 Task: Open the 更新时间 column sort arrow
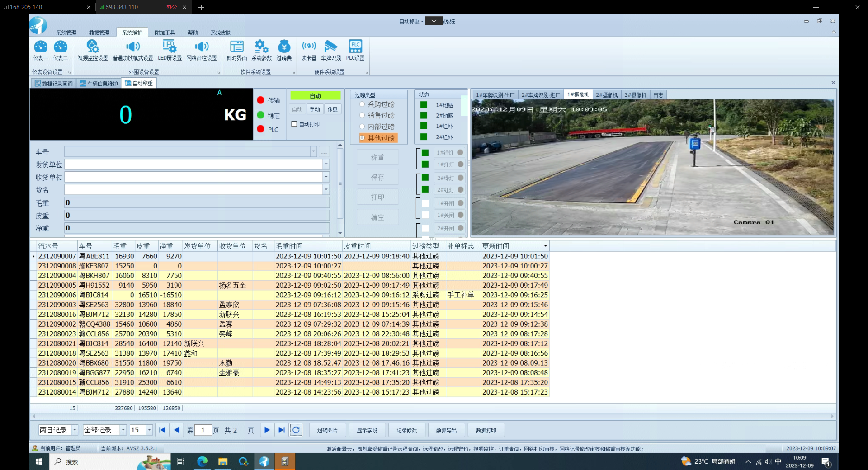pos(545,246)
